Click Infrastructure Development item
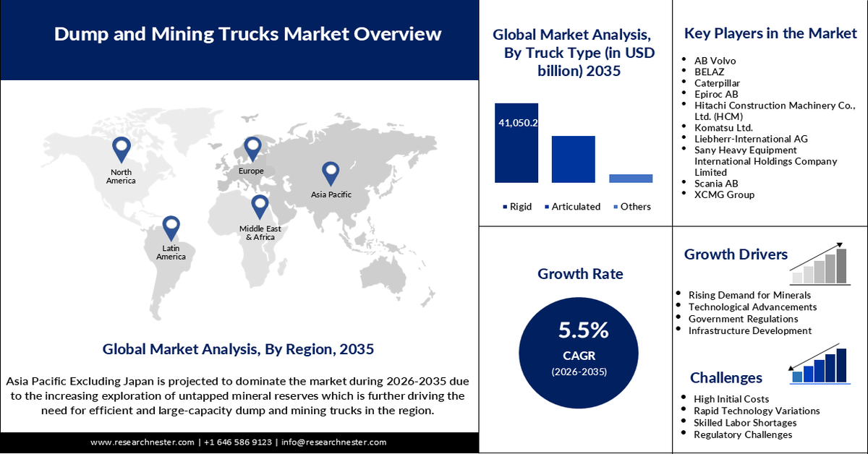 click(x=749, y=330)
